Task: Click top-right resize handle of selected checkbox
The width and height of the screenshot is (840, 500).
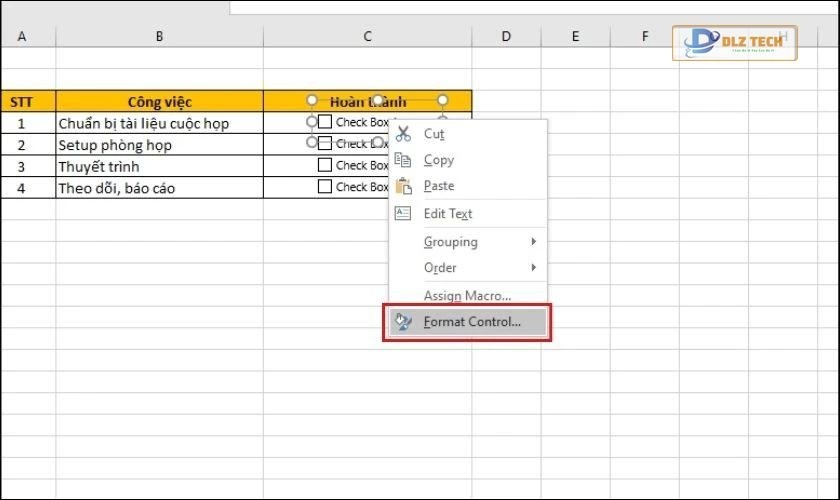Action: point(443,100)
